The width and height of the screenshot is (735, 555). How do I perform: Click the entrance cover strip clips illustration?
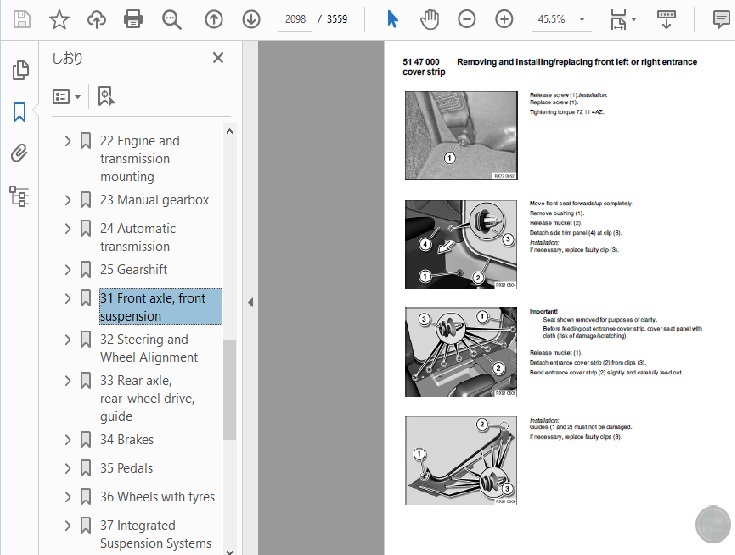click(x=461, y=352)
